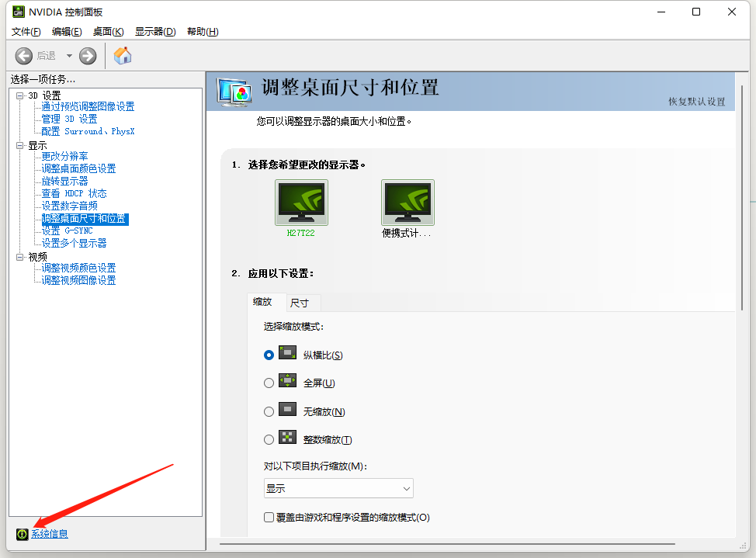The width and height of the screenshot is (756, 558).
Task: Click the green System Information icon
Action: [23, 534]
